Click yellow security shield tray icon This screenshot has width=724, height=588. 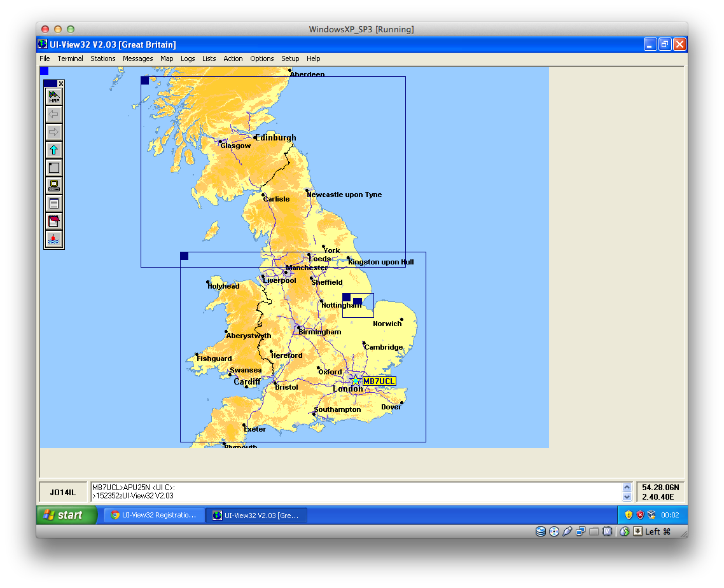tap(629, 515)
